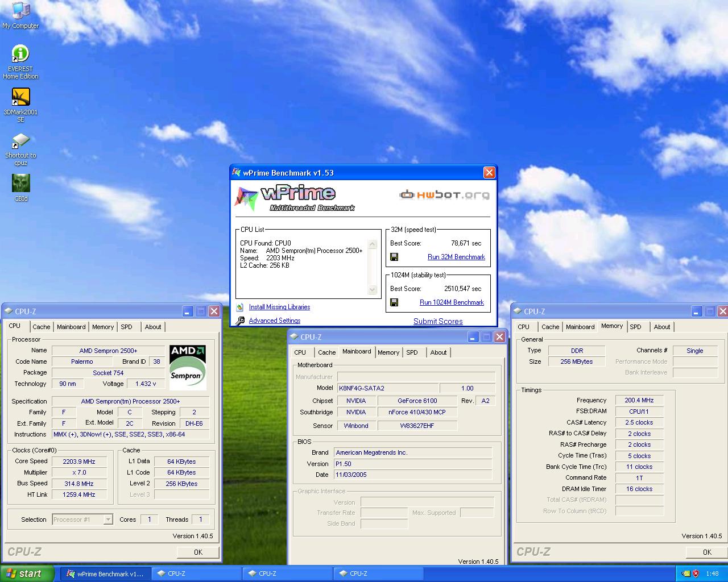
Task: Open the Processor #1 selection dropdown
Action: (x=108, y=519)
